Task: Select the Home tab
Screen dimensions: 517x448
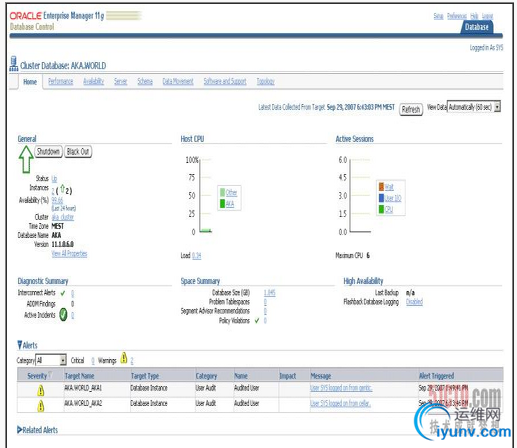Action: point(30,82)
